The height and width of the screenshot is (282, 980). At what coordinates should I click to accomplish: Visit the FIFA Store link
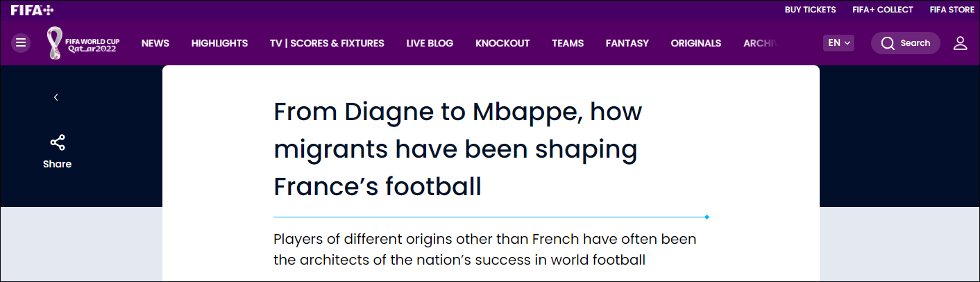[x=952, y=10]
